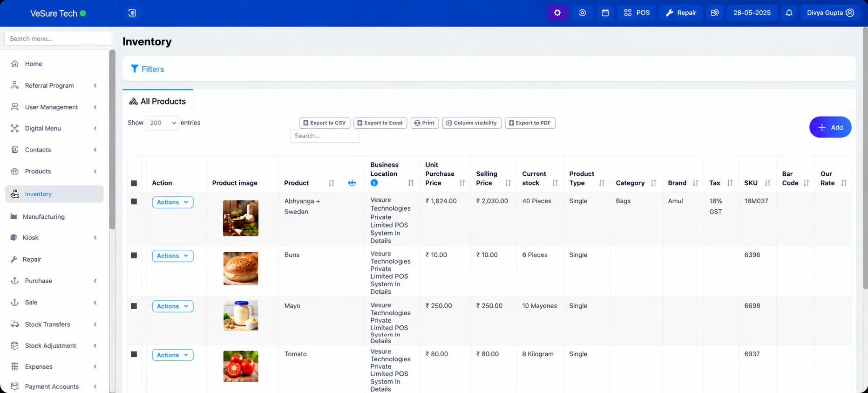Image resolution: width=868 pixels, height=393 pixels.
Task: Sort the table by SKU arrows
Action: pos(767,183)
